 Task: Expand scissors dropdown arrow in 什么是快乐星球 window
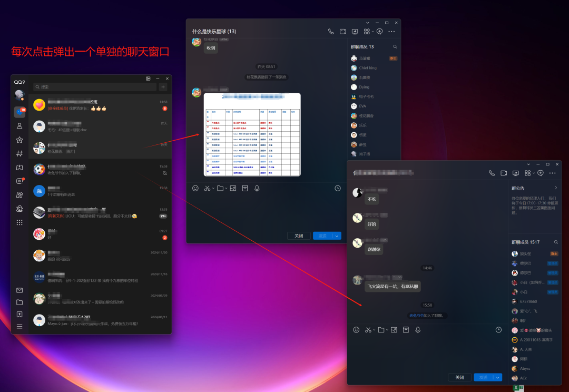213,189
